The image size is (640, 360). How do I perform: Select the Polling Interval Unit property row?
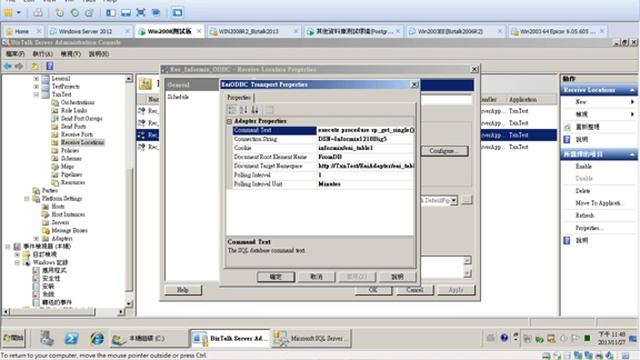[324, 184]
